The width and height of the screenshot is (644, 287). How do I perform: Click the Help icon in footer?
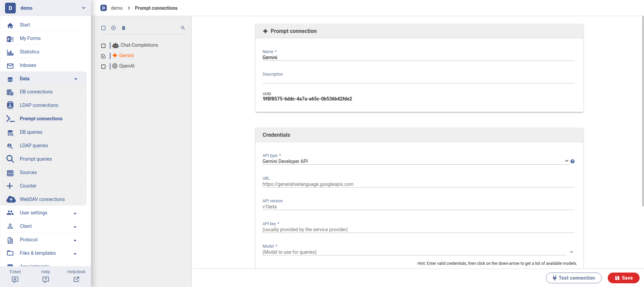[46, 279]
